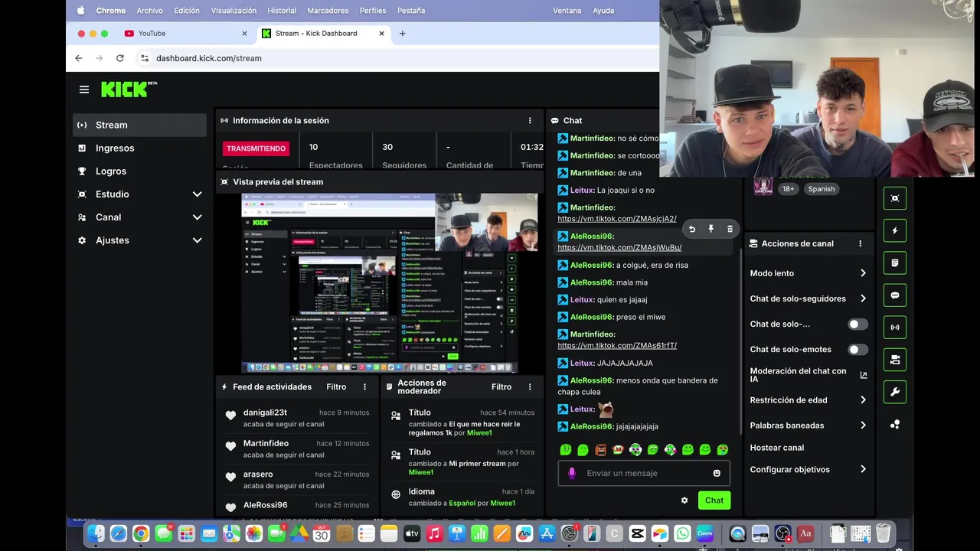Open three-dot menu of Acciones de moderador
This screenshot has width=980, height=551.
[x=530, y=387]
